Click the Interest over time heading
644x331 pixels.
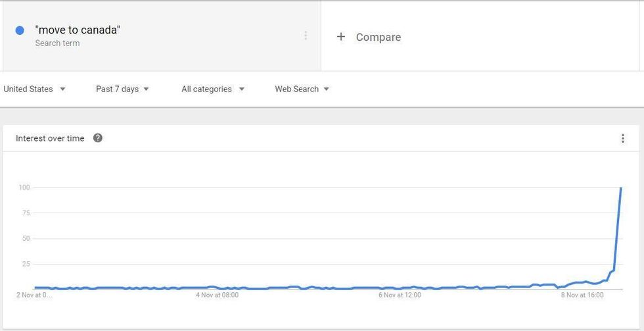coord(50,139)
